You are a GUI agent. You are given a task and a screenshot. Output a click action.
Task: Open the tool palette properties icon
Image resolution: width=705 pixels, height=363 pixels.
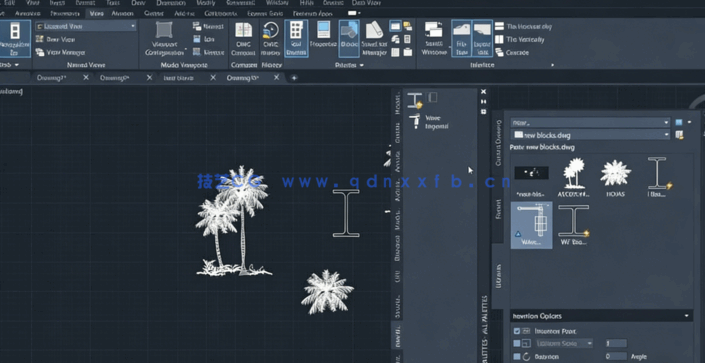tap(483, 111)
